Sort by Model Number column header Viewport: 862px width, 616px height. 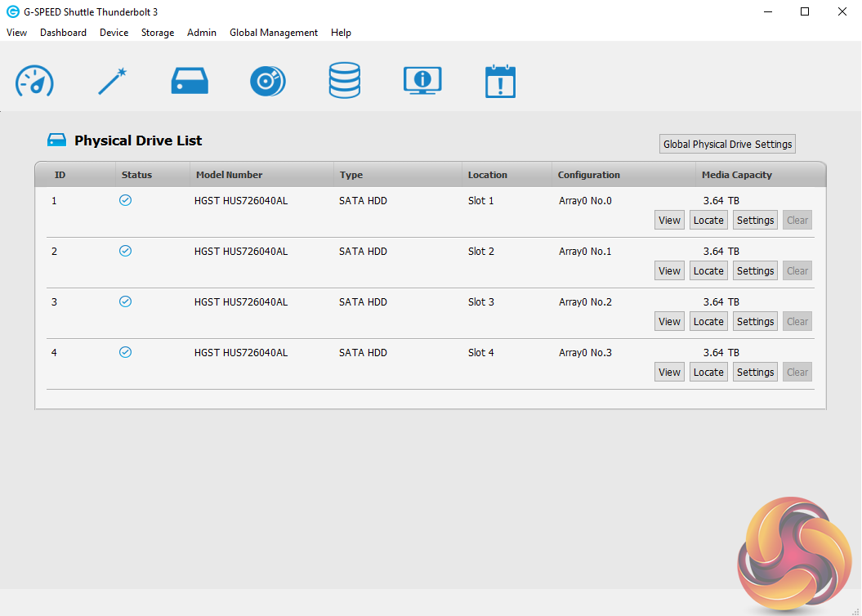pyautogui.click(x=229, y=175)
